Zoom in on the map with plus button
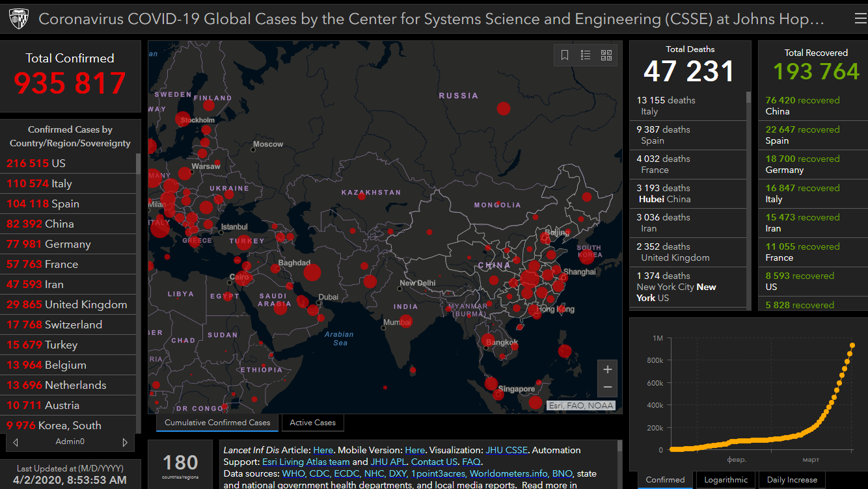 [x=607, y=369]
